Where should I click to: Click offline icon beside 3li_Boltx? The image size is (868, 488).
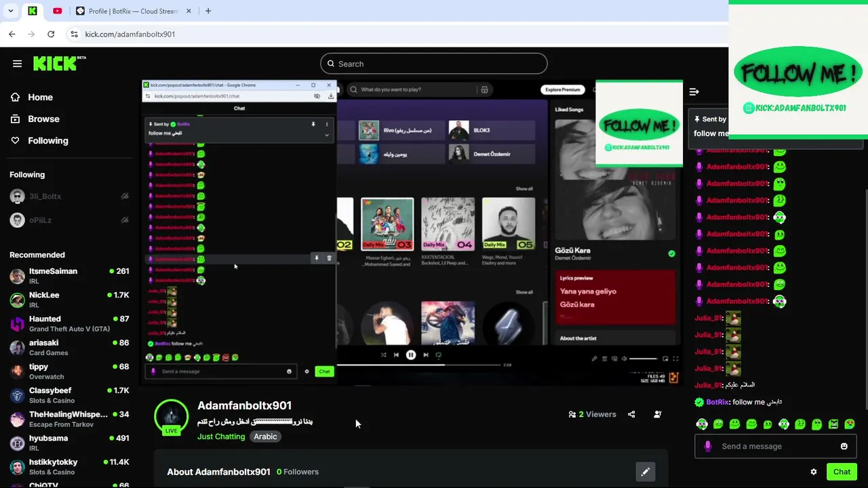[x=125, y=196]
